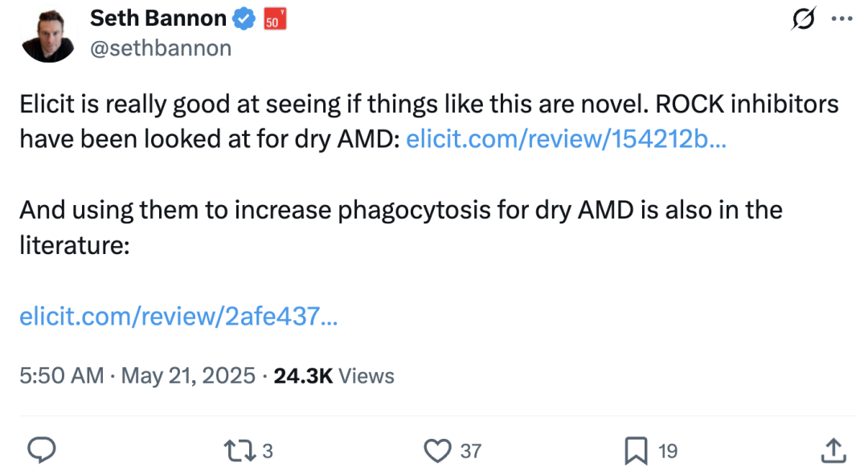View the 24.3K Views analytics
Viewport: 868px width, 475px height.
(334, 375)
